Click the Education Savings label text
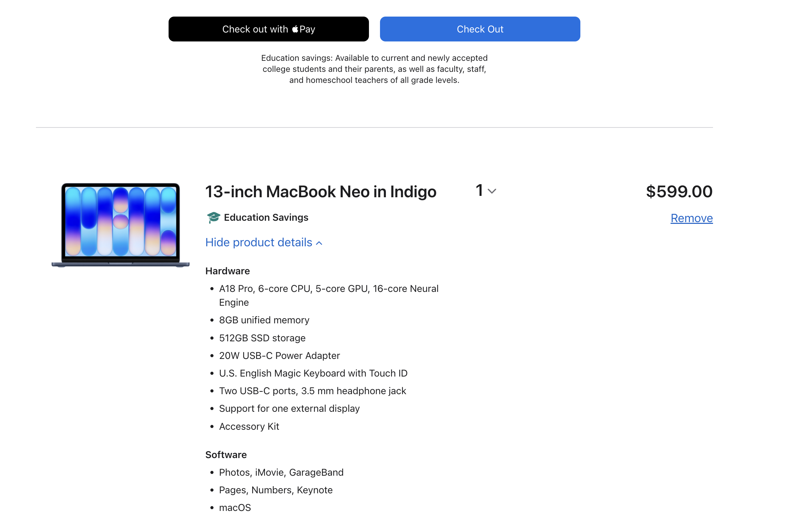 click(x=266, y=218)
